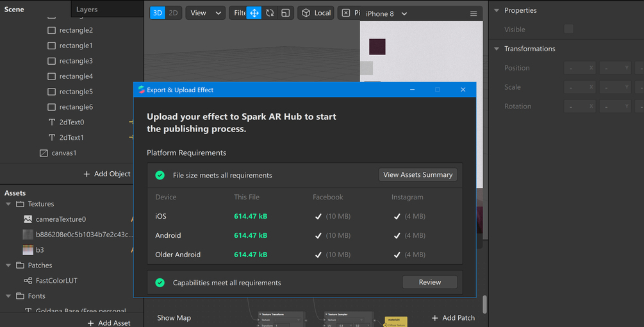The image size is (644, 327).
Task: Click rectangle3 object icon
Action: click(51, 61)
